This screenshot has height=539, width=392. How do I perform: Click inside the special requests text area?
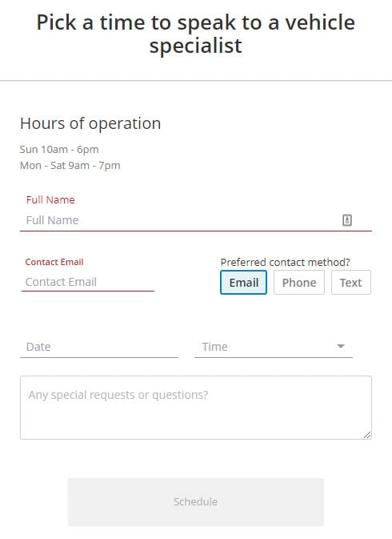point(196,408)
